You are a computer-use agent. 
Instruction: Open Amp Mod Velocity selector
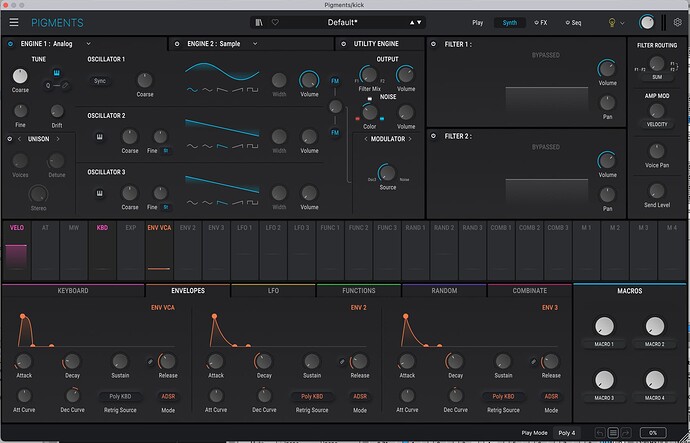657,124
